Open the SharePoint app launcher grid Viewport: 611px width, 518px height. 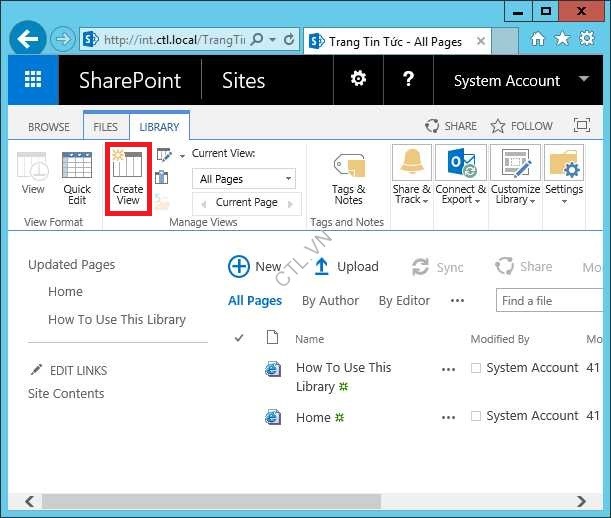pos(33,80)
